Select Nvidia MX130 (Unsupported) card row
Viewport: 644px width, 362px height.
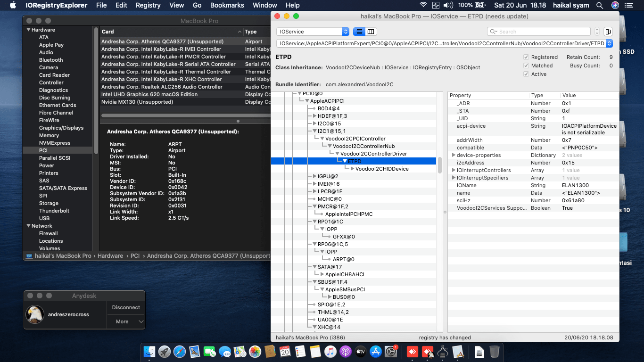pos(185,102)
